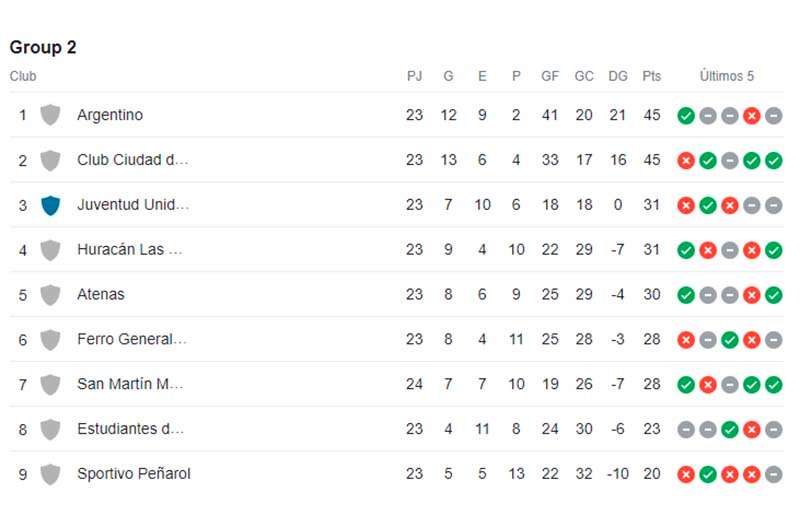
Task: Click Estudiantes' green win result icon
Action: click(x=730, y=430)
